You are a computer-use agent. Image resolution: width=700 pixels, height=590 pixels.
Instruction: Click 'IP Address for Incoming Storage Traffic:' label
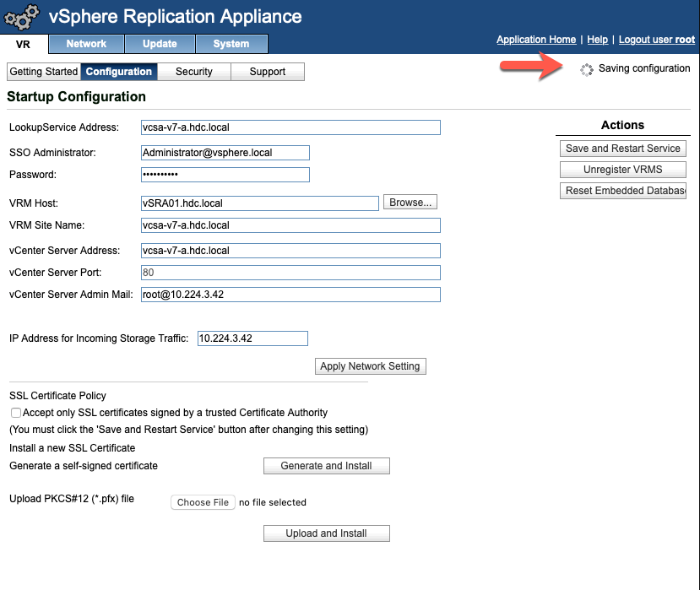coord(99,338)
